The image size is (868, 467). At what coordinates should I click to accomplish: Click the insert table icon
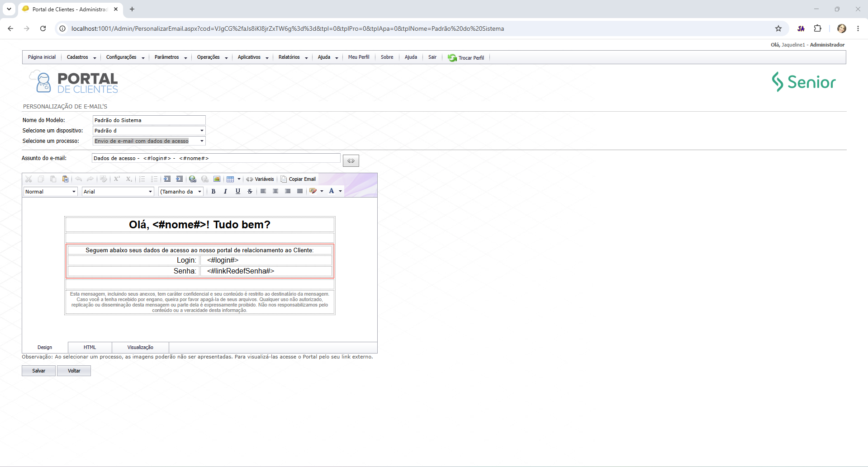coord(230,179)
